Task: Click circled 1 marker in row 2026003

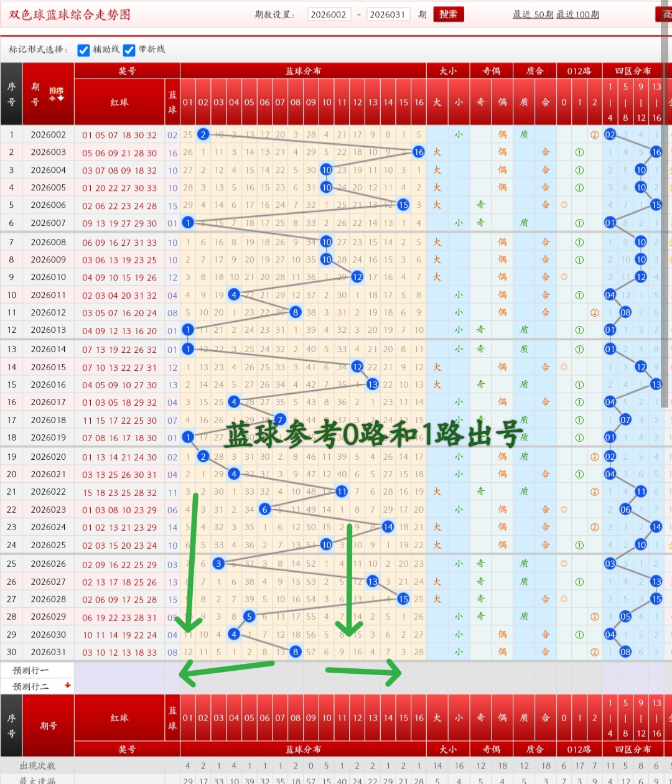Action: (579, 152)
